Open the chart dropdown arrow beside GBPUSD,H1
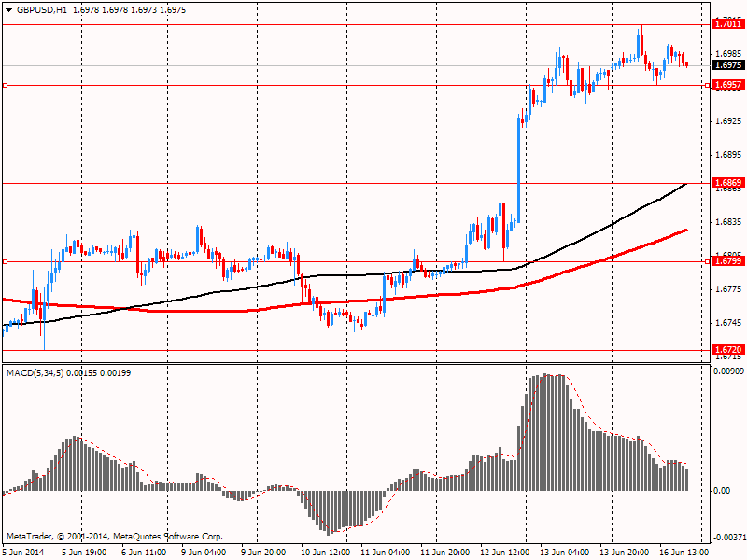This screenshot has width=747, height=560. pos(8,8)
